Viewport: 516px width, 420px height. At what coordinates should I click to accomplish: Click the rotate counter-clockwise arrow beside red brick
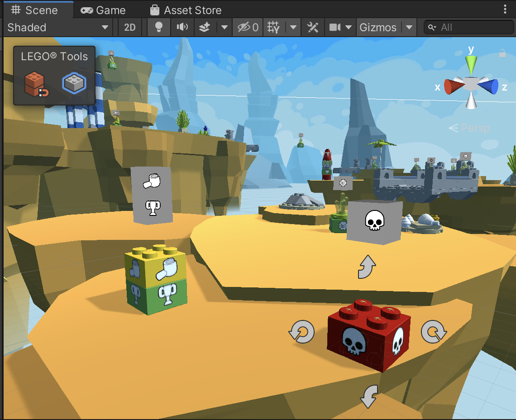coord(301,333)
